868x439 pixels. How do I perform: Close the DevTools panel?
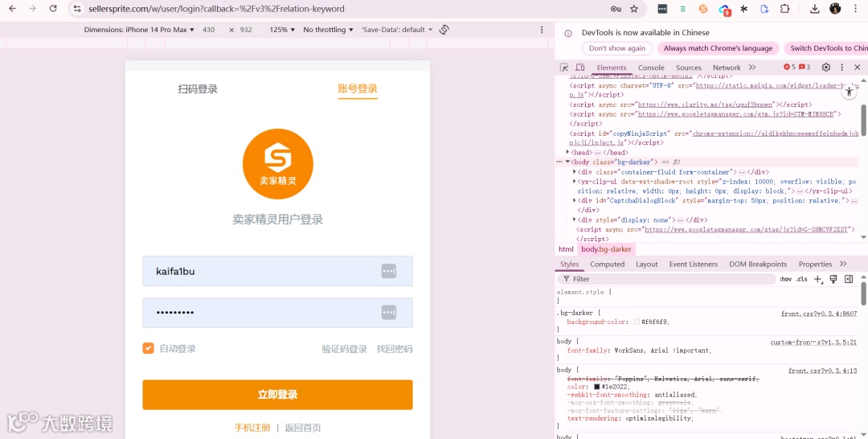click(x=858, y=67)
